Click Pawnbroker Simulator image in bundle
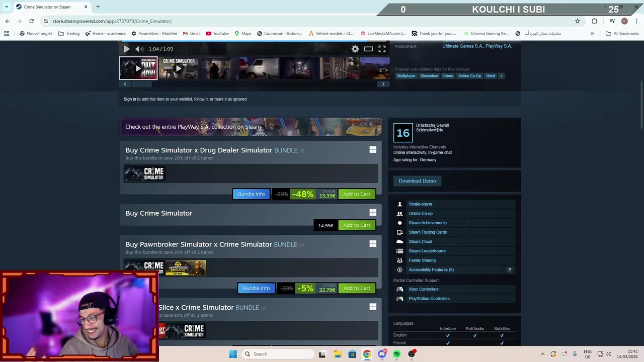 coord(186,267)
